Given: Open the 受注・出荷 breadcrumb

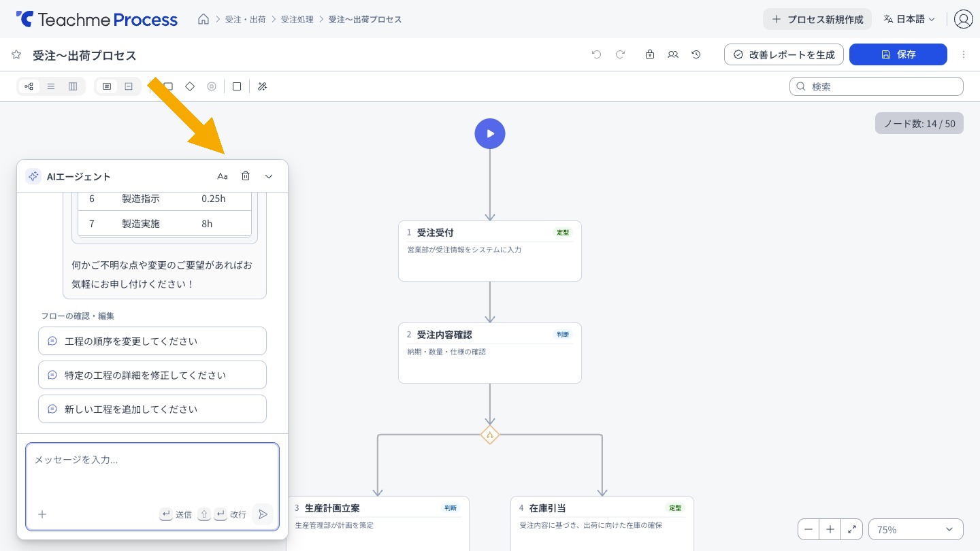Looking at the screenshot, I should [x=246, y=19].
